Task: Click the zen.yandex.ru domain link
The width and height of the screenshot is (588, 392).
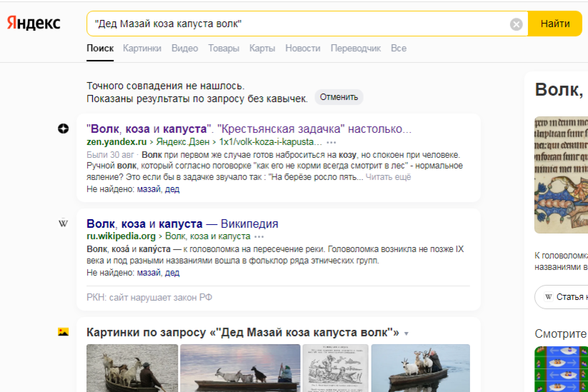Action: pos(116,142)
